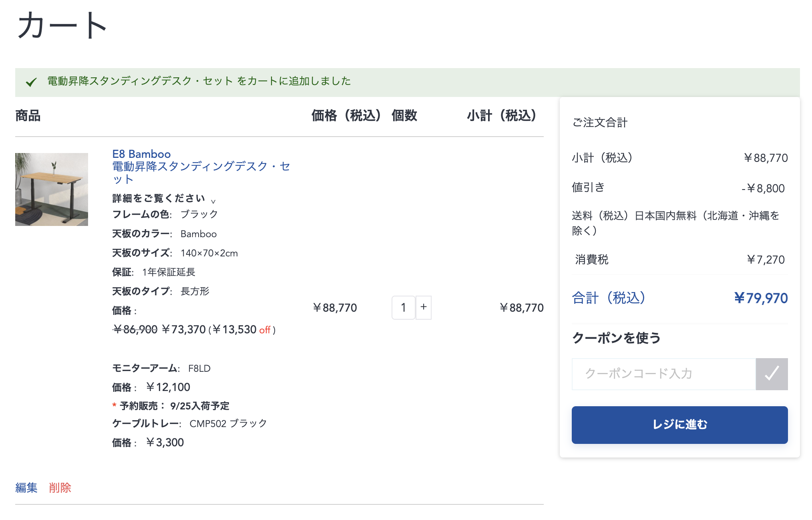Click the クーポンを使う heading
The width and height of the screenshot is (812, 520).
[616, 338]
